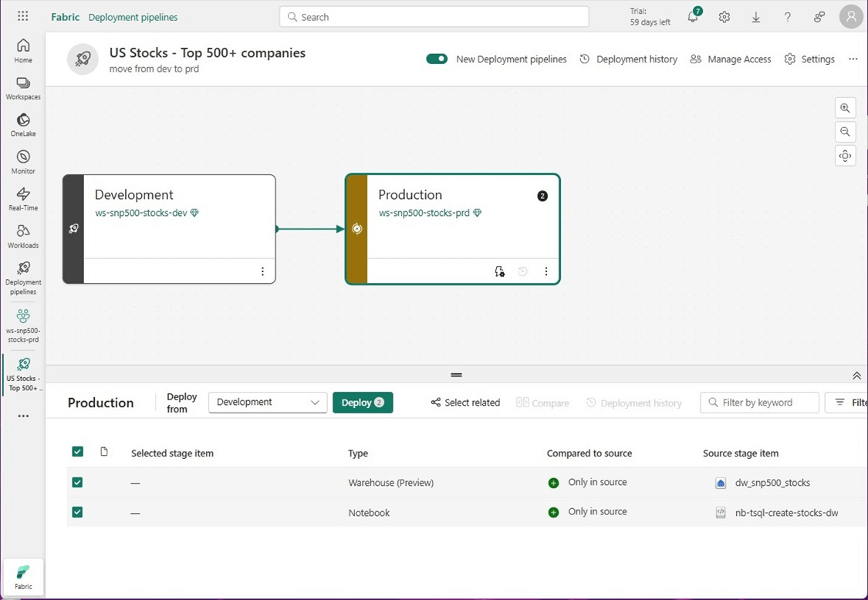Open Manage Access
This screenshot has width=868, height=600.
coord(730,59)
